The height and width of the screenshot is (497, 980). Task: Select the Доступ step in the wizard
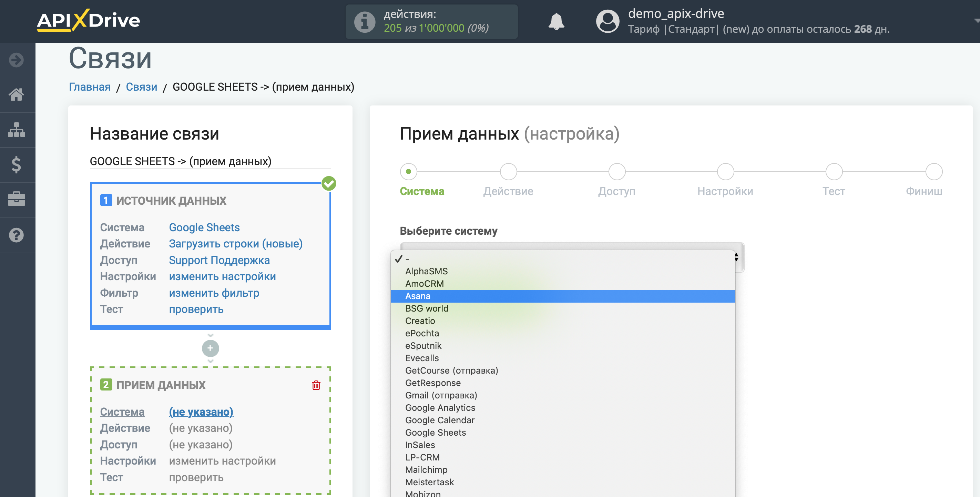(x=617, y=171)
